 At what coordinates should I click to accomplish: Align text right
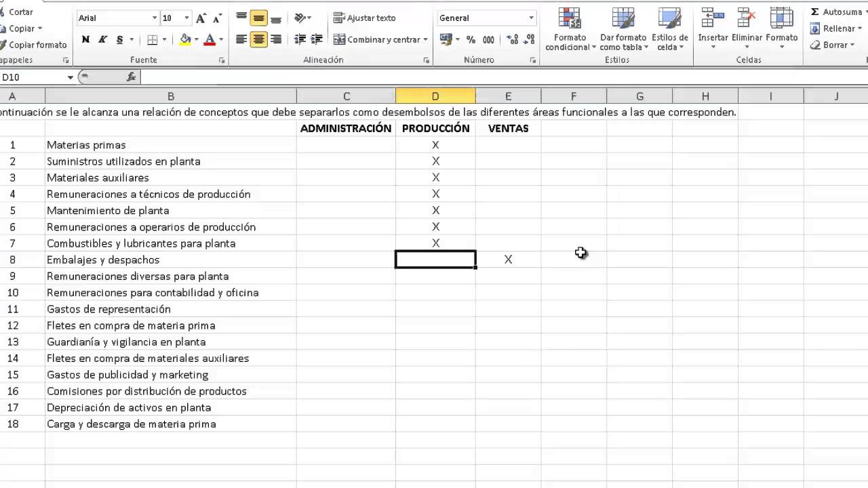pyautogui.click(x=275, y=40)
